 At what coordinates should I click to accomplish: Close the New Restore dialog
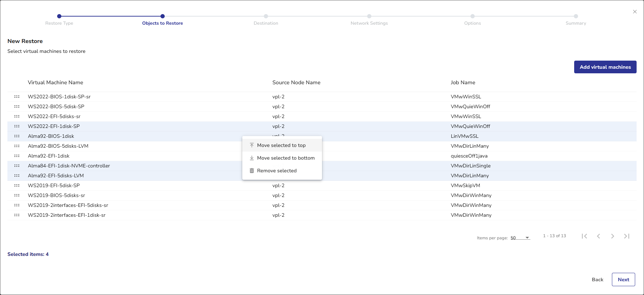pos(635,12)
